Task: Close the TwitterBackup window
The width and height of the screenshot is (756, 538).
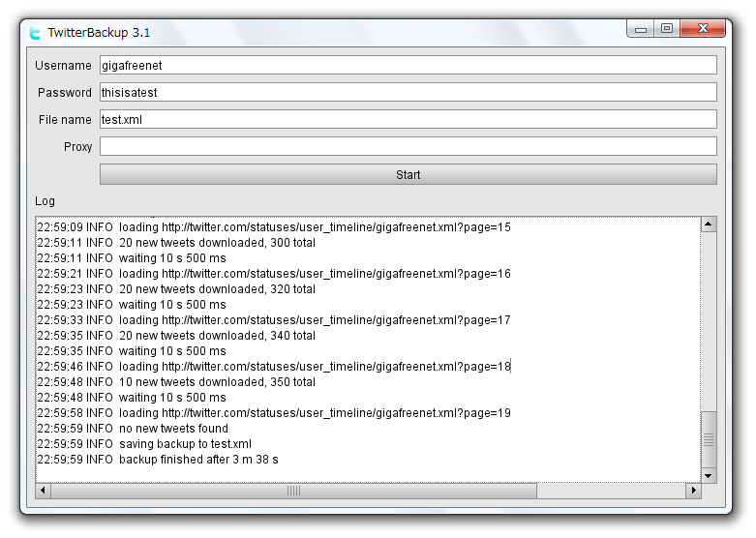Action: [x=703, y=28]
